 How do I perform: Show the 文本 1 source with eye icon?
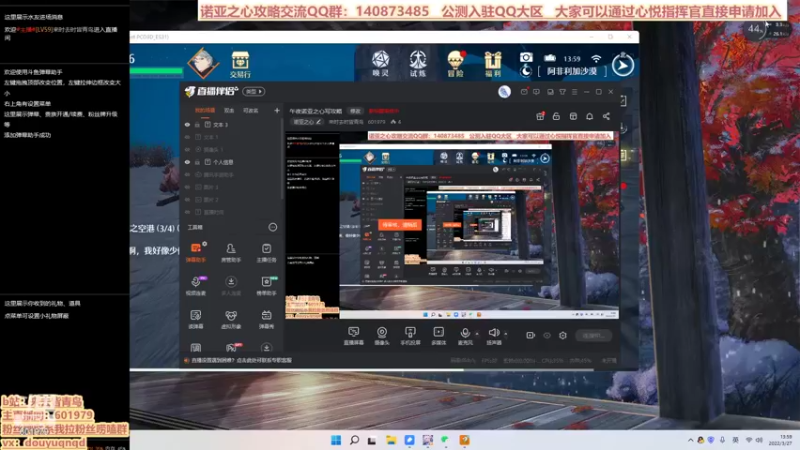coord(187,137)
